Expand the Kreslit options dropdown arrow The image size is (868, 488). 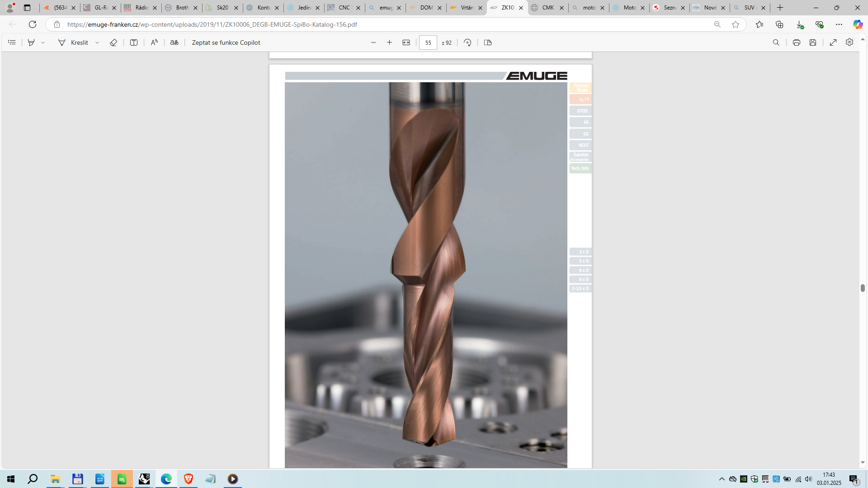click(x=97, y=42)
